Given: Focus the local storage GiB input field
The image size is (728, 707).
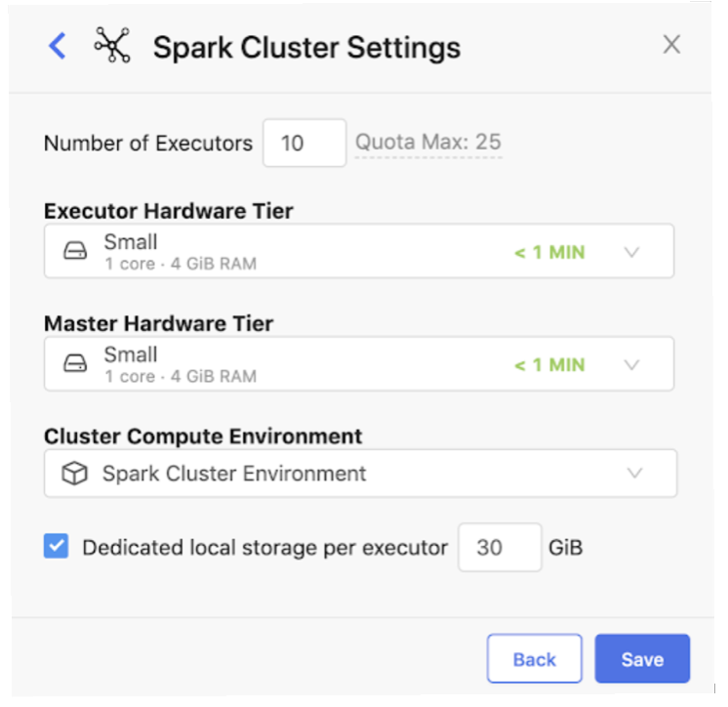Looking at the screenshot, I should [499, 548].
